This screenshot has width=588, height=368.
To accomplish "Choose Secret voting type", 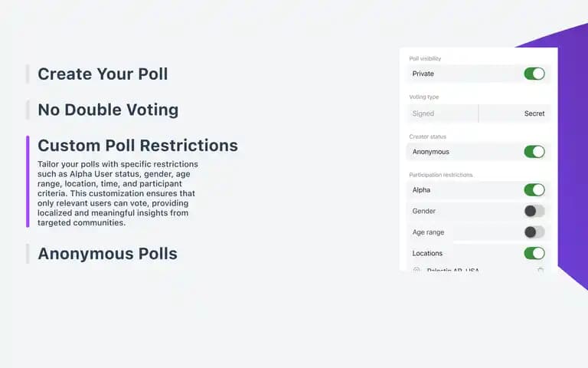I will (x=515, y=113).
